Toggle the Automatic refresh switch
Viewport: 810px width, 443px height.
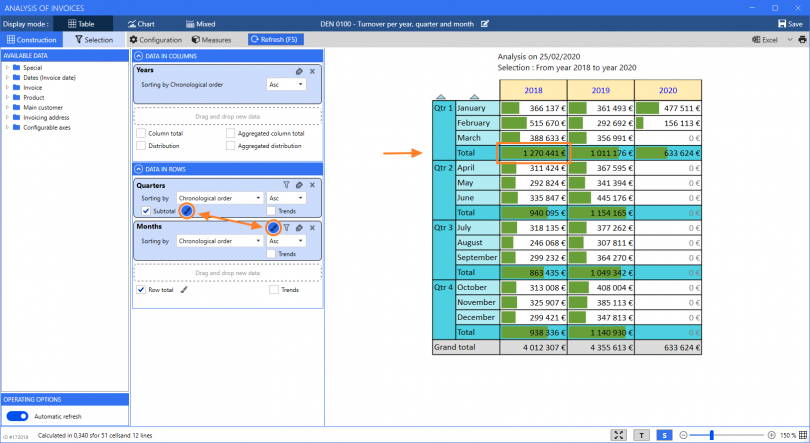[17, 416]
